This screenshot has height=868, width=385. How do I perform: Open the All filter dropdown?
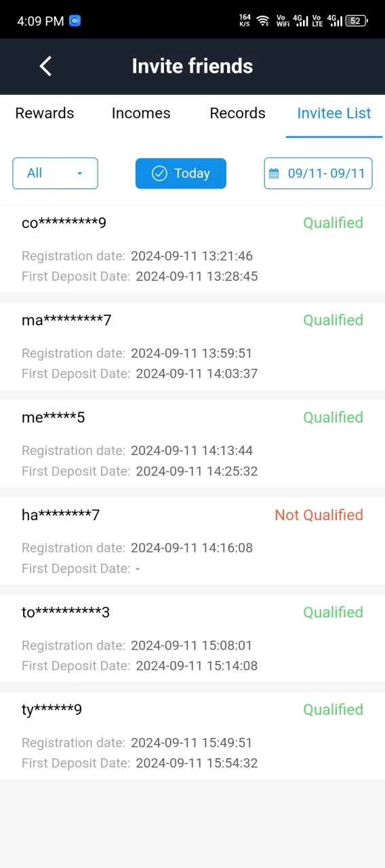pyautogui.click(x=55, y=174)
